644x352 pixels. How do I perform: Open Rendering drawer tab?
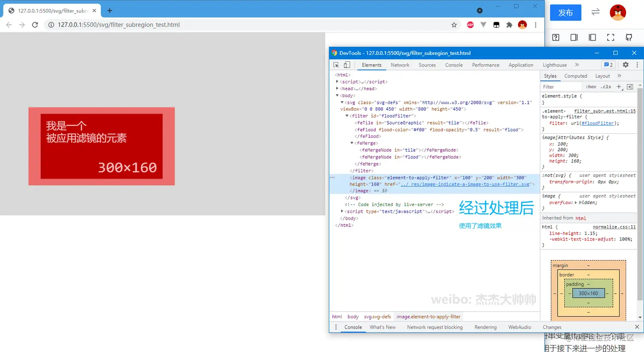(x=486, y=327)
